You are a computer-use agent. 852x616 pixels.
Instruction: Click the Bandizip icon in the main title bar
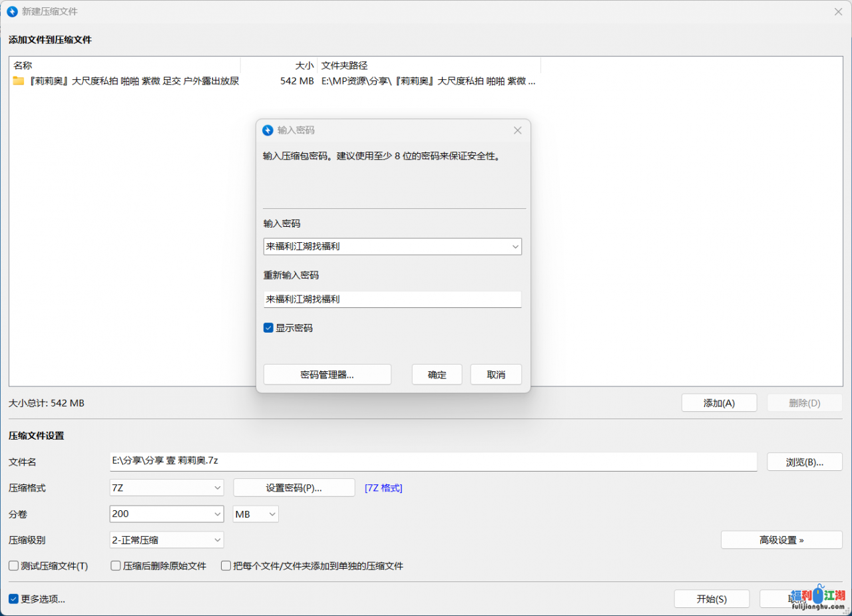(12, 11)
